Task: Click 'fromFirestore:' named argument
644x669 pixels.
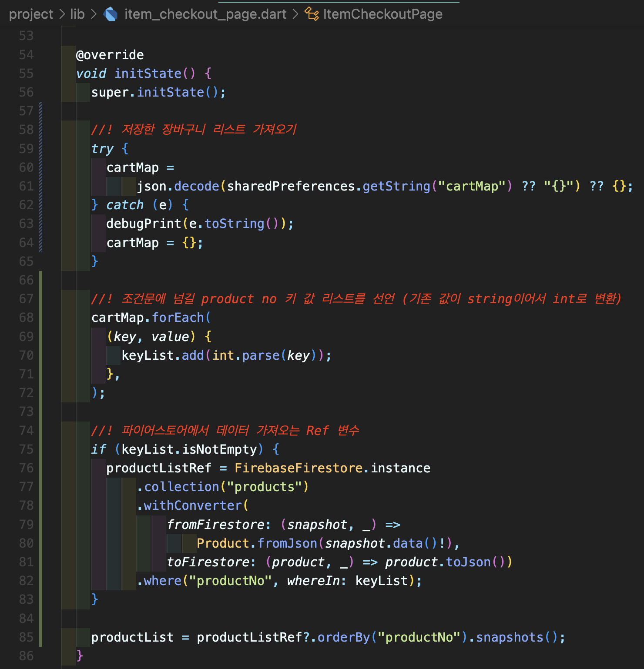Action: [219, 525]
